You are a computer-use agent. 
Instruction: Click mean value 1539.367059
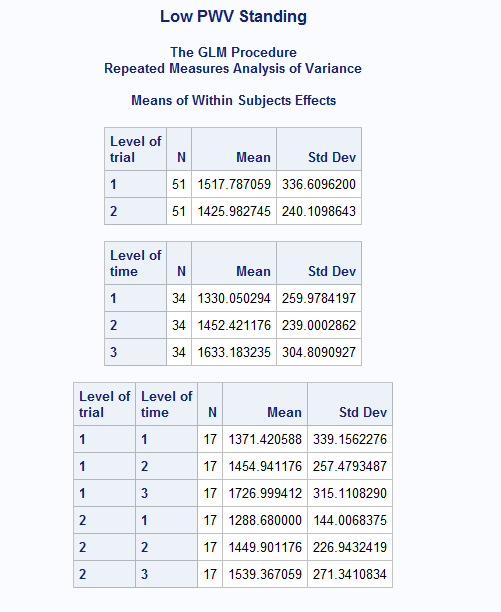point(265,574)
